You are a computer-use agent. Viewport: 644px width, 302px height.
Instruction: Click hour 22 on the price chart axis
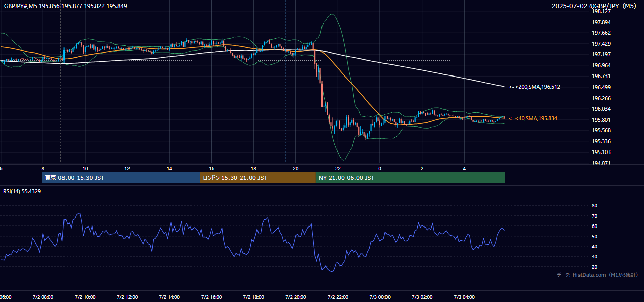tap(338, 169)
